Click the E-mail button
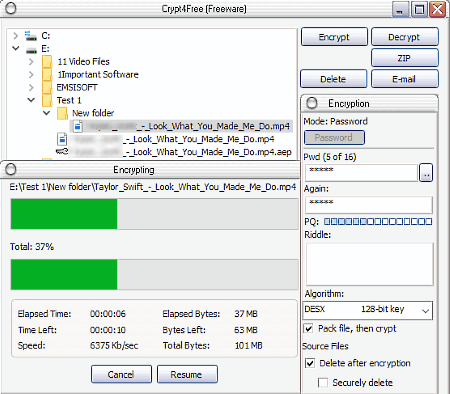450x394 pixels. point(405,79)
